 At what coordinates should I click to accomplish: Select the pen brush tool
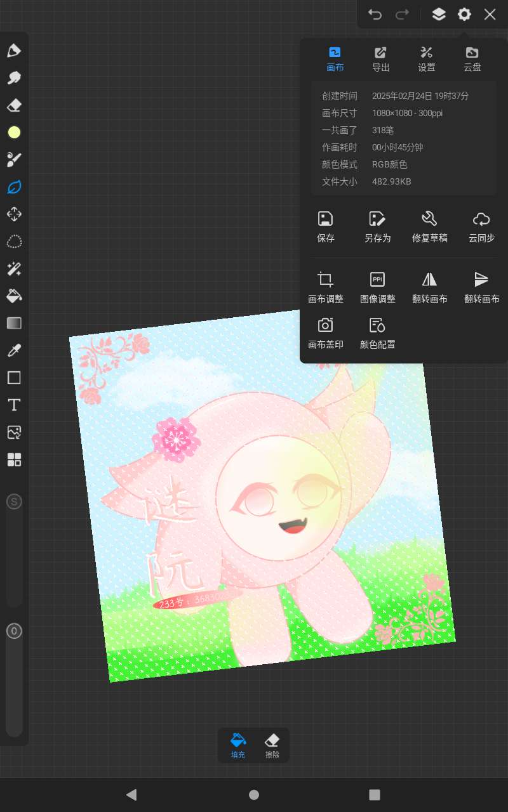click(x=14, y=51)
